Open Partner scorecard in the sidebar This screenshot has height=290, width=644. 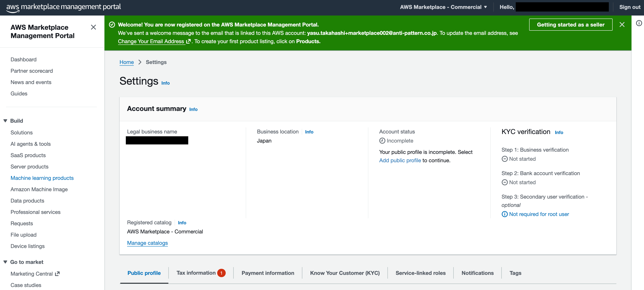tap(32, 71)
